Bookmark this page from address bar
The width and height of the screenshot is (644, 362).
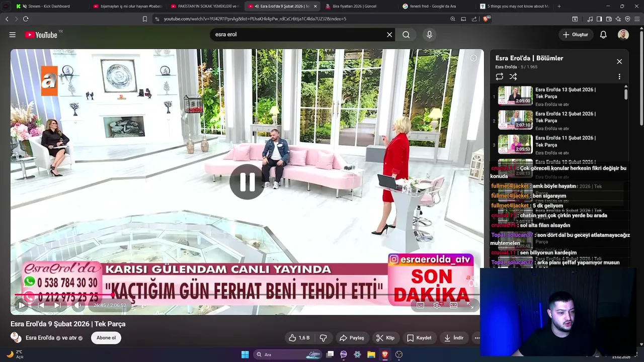(145, 19)
